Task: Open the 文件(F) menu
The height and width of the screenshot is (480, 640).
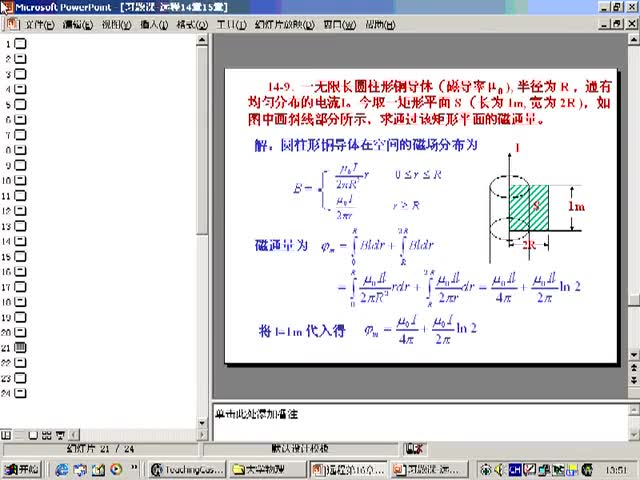Action: click(40, 25)
